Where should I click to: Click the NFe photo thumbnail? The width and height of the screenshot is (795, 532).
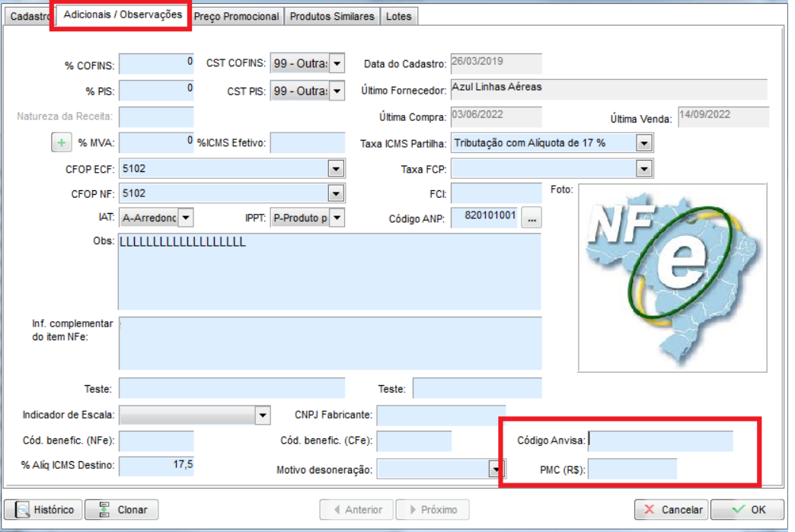pos(673,278)
